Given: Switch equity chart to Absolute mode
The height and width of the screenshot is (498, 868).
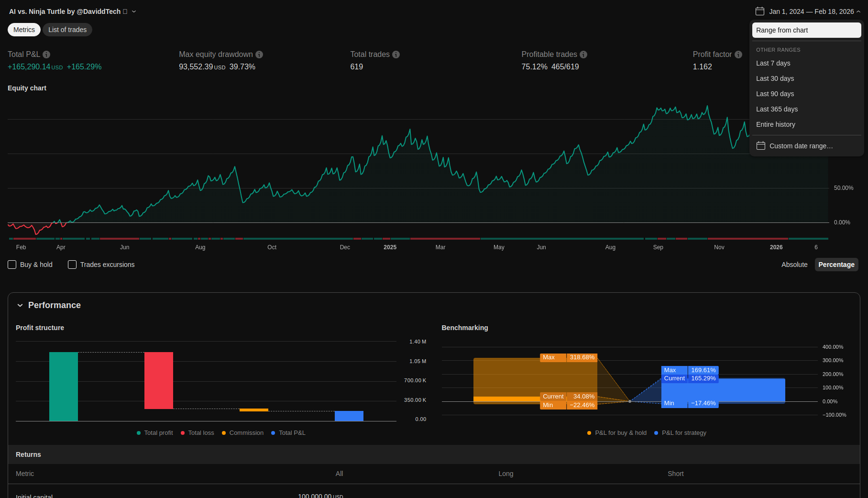Looking at the screenshot, I should click(794, 265).
